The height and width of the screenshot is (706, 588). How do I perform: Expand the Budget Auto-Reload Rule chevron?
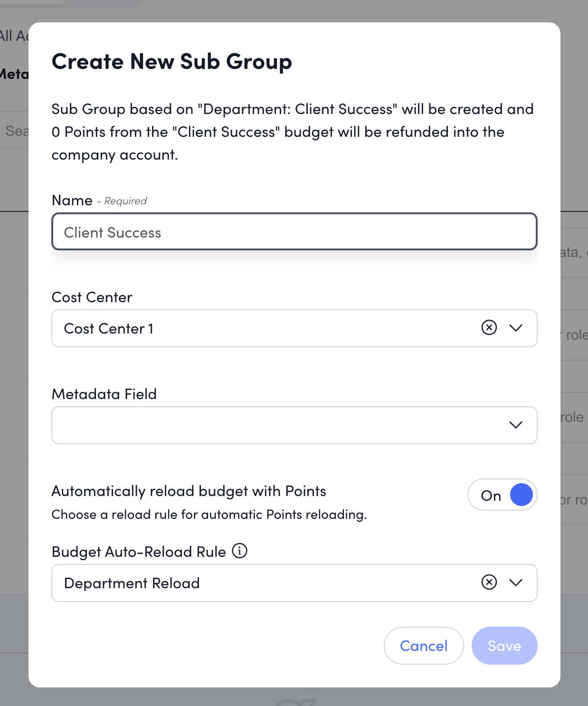(515, 582)
